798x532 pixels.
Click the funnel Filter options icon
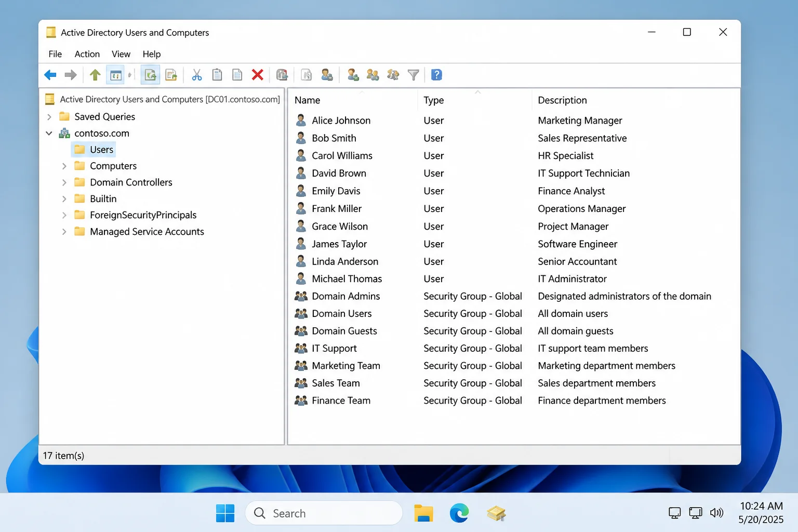(x=414, y=75)
